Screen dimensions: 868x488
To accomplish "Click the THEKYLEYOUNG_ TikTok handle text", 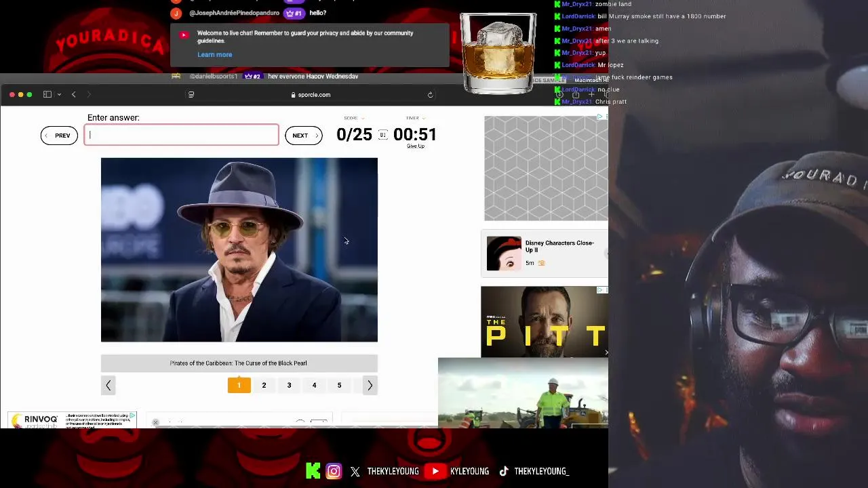I will [x=541, y=471].
